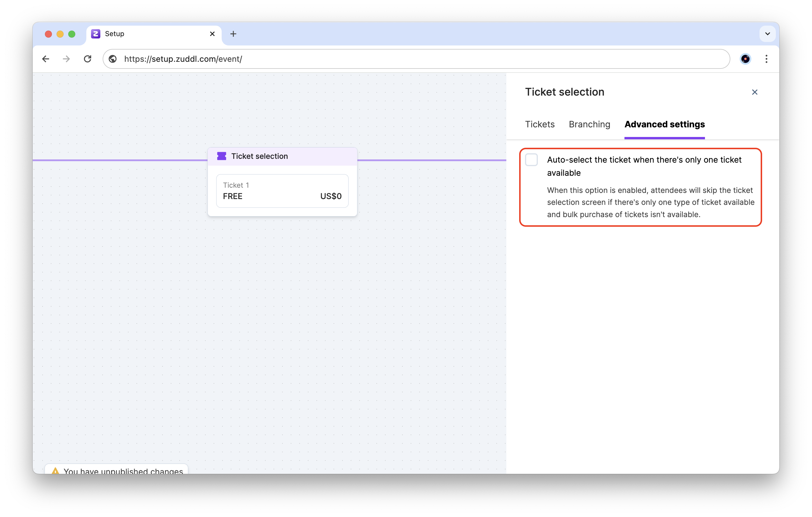
Task: Click the Zuddl favicon on Setup tab
Action: [x=96, y=34]
